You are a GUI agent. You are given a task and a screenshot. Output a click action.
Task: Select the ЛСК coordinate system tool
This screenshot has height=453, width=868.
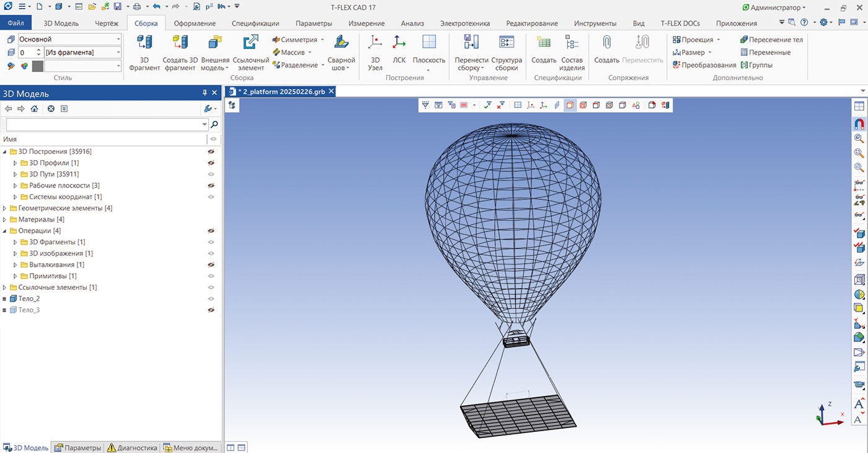click(399, 43)
